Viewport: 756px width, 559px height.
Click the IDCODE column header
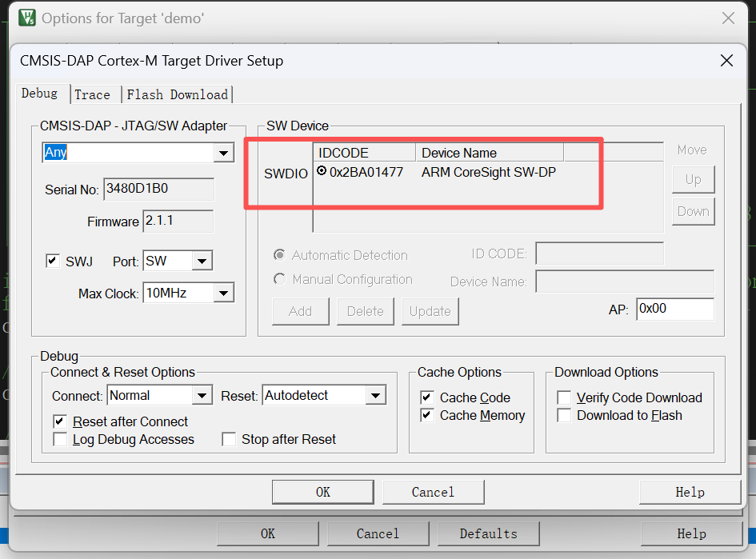(365, 153)
